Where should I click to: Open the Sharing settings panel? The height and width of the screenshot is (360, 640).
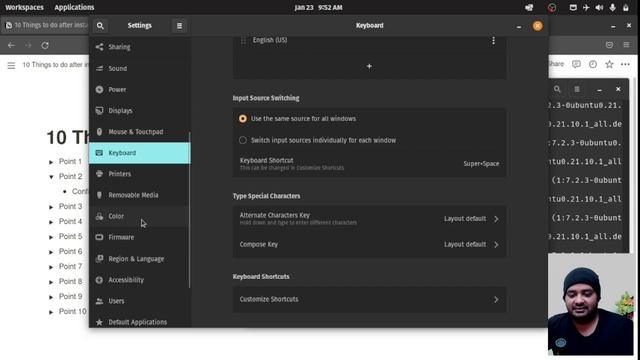pyautogui.click(x=139, y=47)
